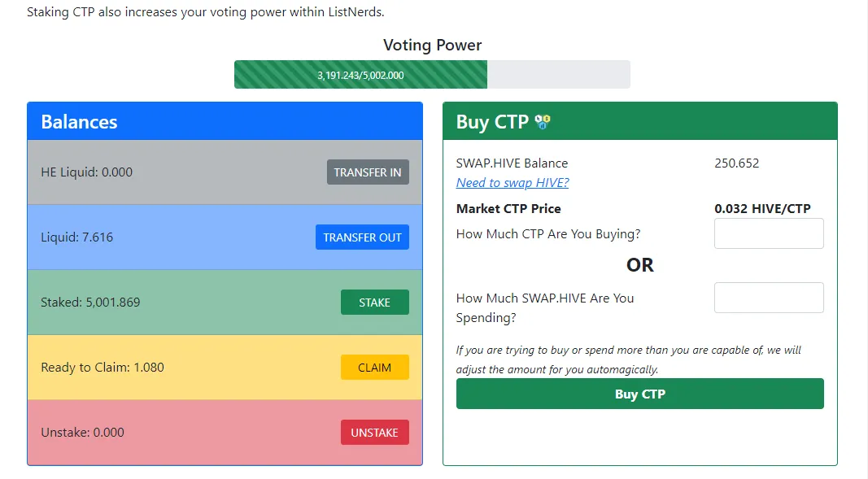The image size is (868, 479).
Task: Click the green filled Voting Power bar
Action: coord(360,75)
